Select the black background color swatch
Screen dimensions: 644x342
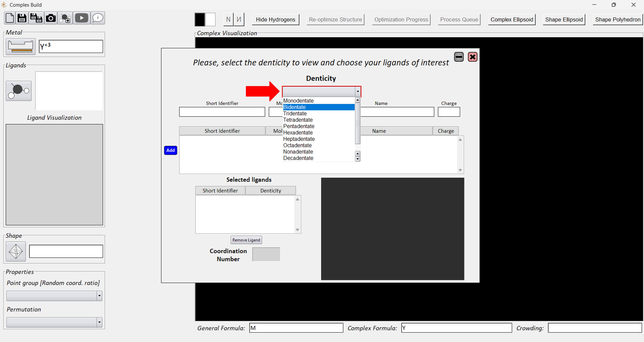[200, 19]
